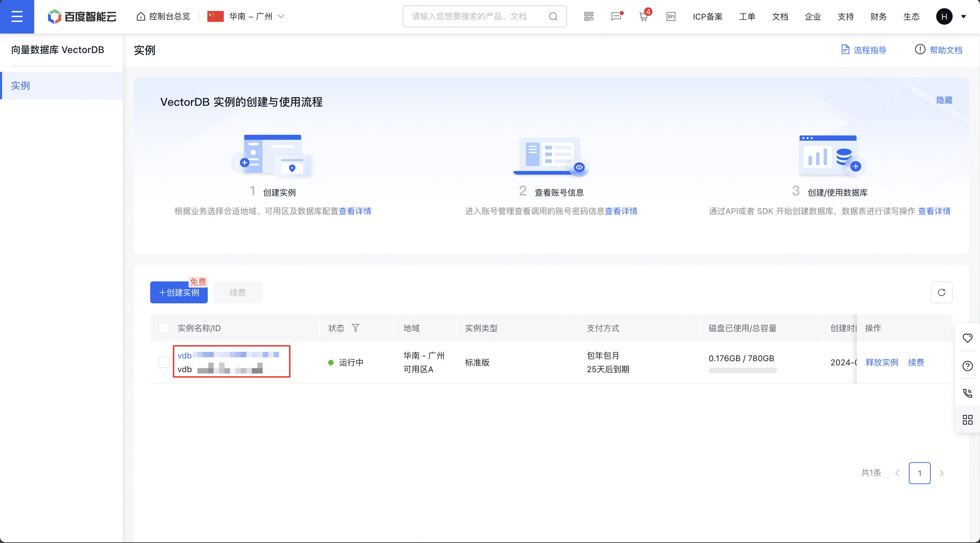Click the heart feedback icon

point(967,338)
